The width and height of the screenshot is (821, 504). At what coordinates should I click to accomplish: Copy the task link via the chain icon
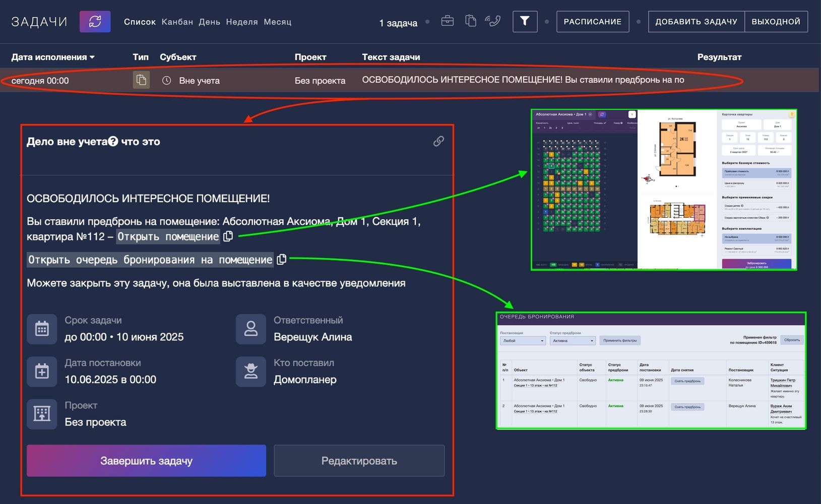point(438,142)
